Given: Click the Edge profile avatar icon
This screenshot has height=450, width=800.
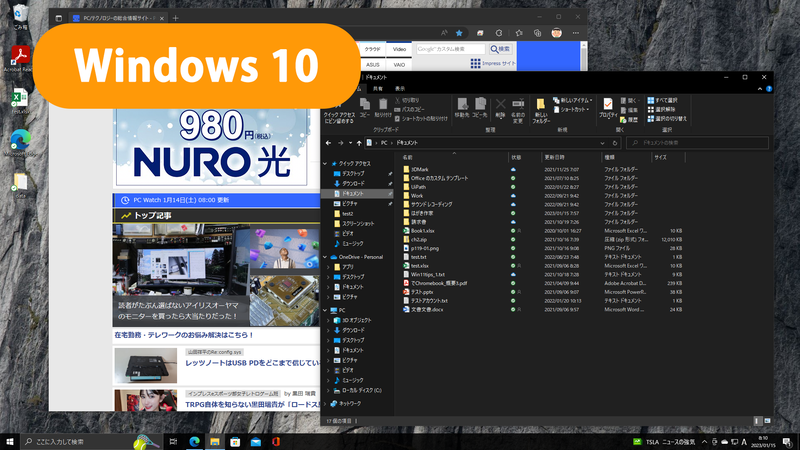Looking at the screenshot, I should 557,33.
